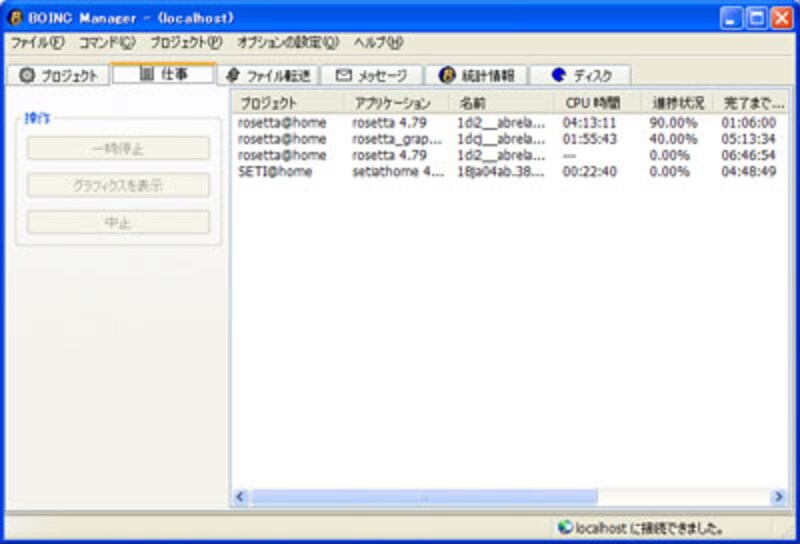This screenshot has width=800, height=544.
Task: Click the gear icon on プロジェクト tab
Action: click(27, 76)
